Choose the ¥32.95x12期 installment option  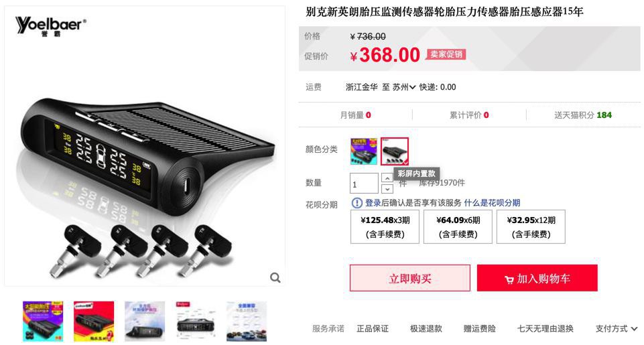(531, 226)
